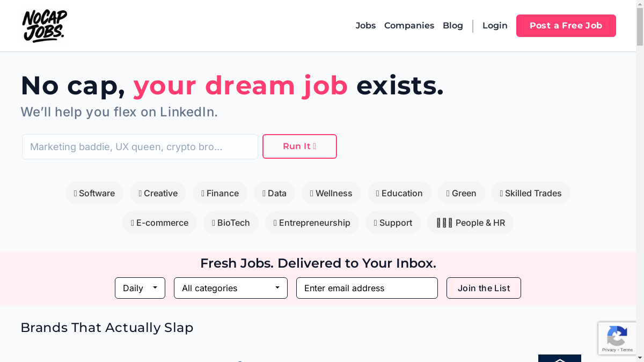Open the Daily frequency dropdown
This screenshot has height=362, width=644.
tap(140, 288)
